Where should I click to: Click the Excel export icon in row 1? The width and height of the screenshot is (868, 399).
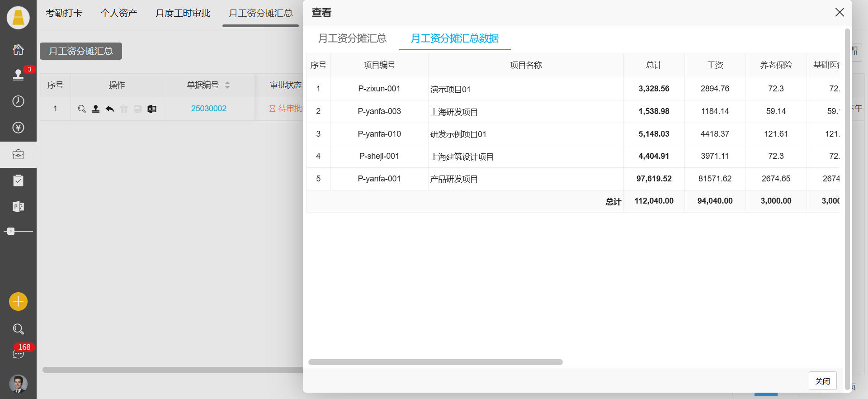point(152,109)
